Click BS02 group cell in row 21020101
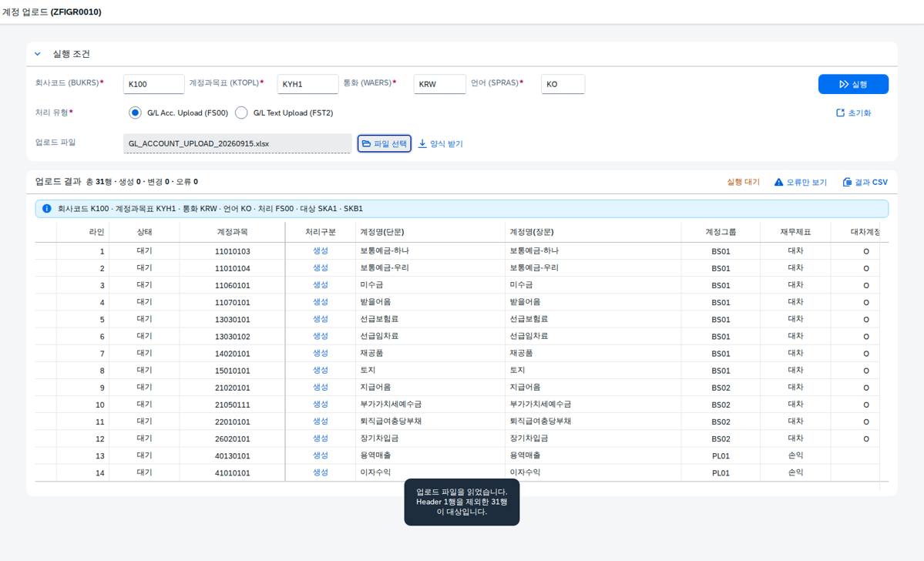 [x=721, y=388]
